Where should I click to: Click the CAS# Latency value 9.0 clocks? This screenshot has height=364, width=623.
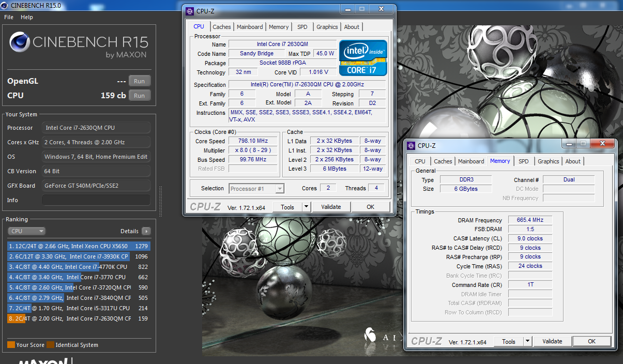point(530,238)
